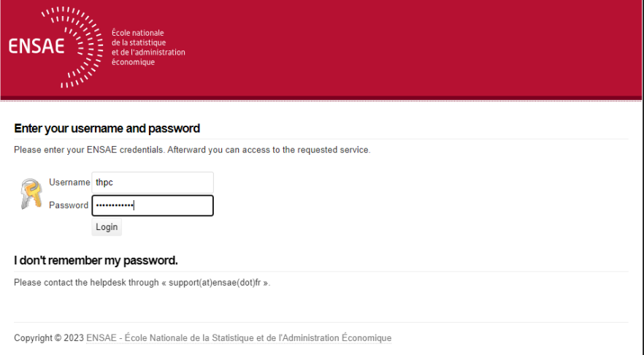Click the "Copyright © 2023" footer text

click(49, 338)
